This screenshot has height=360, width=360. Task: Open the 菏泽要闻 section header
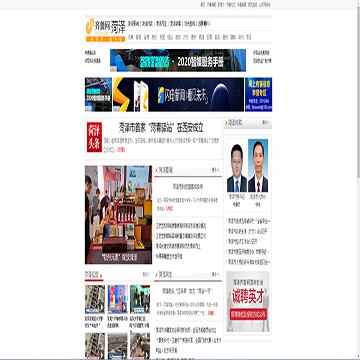[x=165, y=170]
